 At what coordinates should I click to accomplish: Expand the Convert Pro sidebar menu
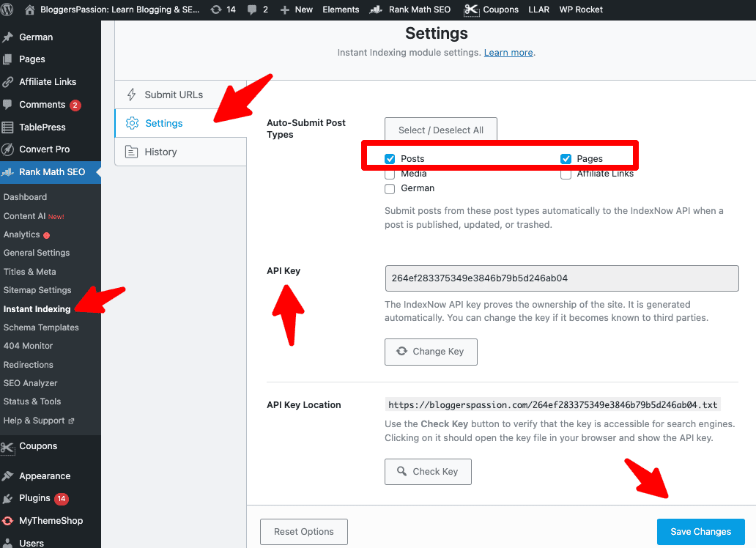45,149
